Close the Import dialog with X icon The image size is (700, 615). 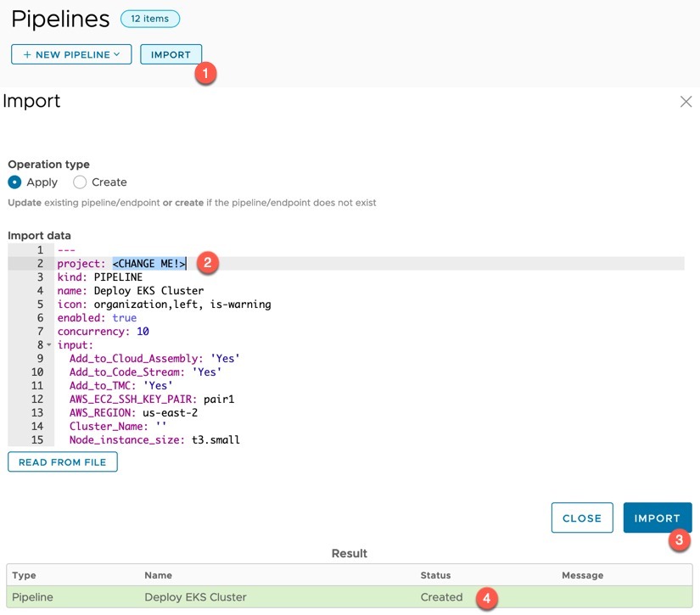tap(686, 102)
